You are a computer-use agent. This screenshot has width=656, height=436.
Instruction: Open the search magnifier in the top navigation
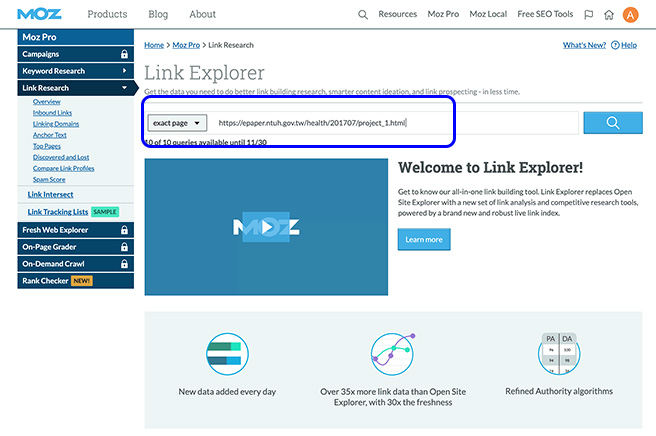tap(363, 15)
